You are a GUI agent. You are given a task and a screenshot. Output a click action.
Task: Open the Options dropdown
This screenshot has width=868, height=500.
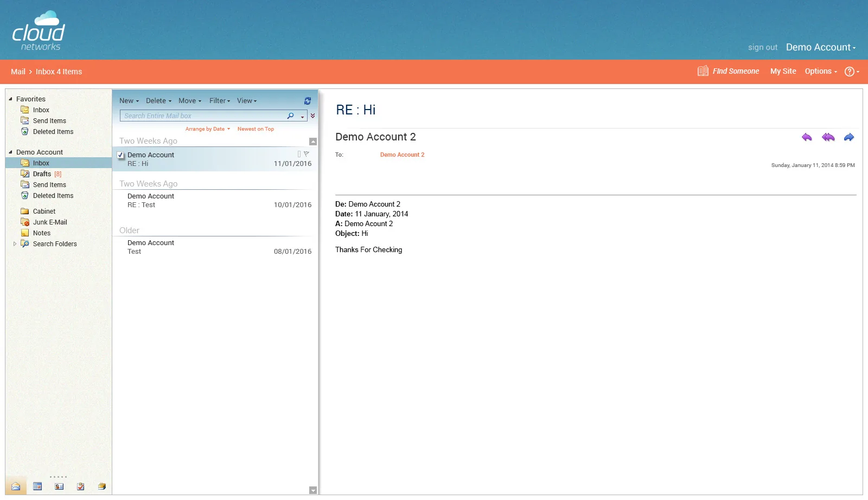(821, 71)
